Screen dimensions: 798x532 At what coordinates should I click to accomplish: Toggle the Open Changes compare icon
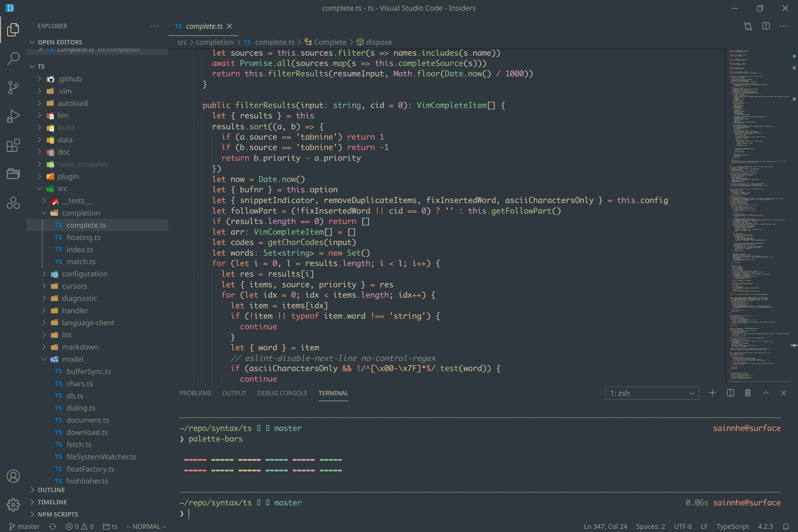point(748,26)
